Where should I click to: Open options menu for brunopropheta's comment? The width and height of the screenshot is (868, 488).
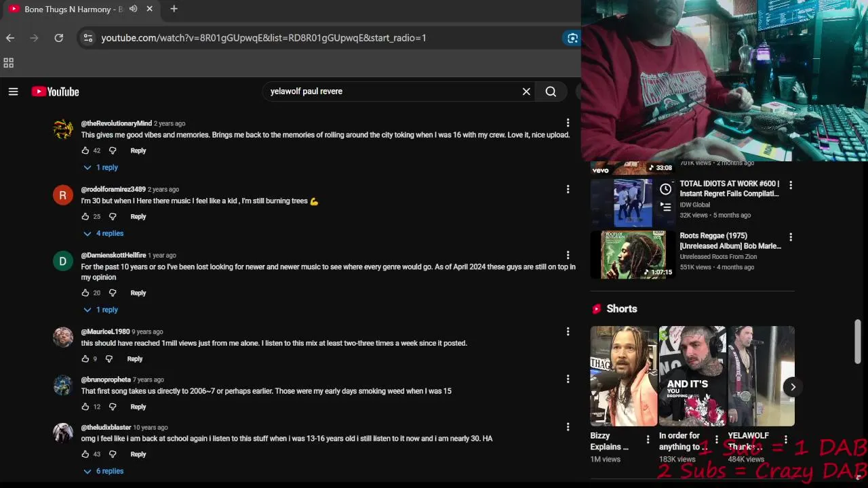coord(568,380)
